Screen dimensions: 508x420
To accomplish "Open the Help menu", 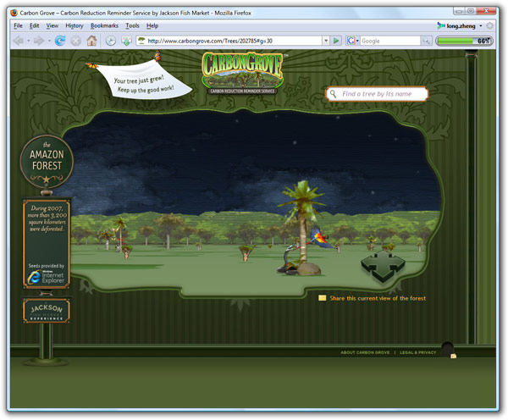I will [x=152, y=25].
